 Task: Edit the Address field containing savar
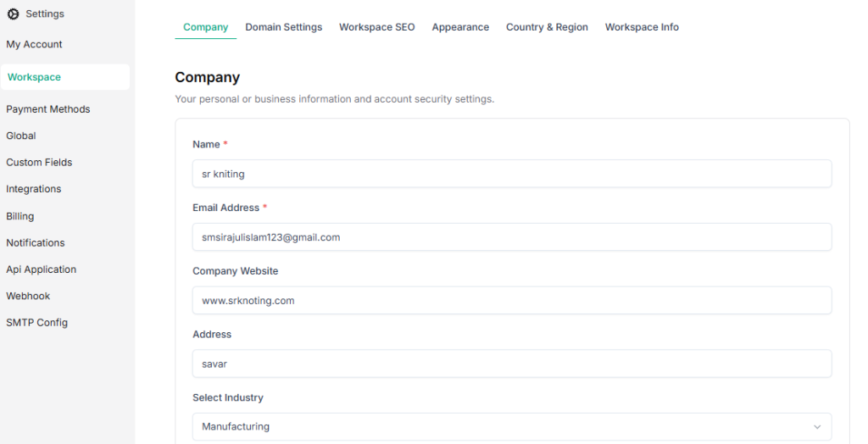[x=511, y=364]
